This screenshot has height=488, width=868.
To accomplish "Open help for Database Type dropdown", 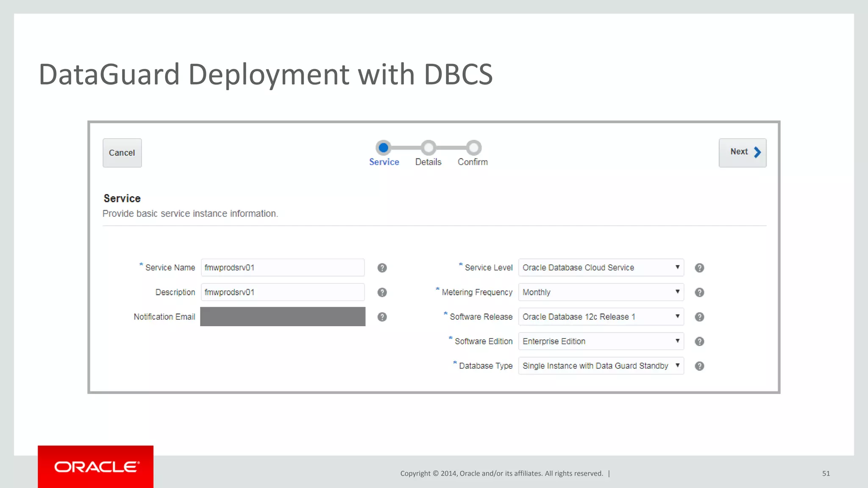I will click(699, 366).
